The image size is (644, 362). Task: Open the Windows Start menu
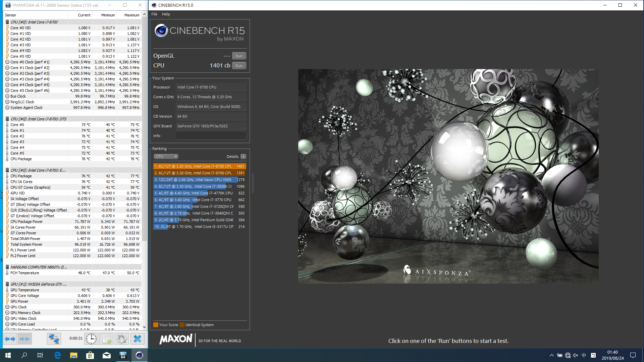[x=8, y=355]
